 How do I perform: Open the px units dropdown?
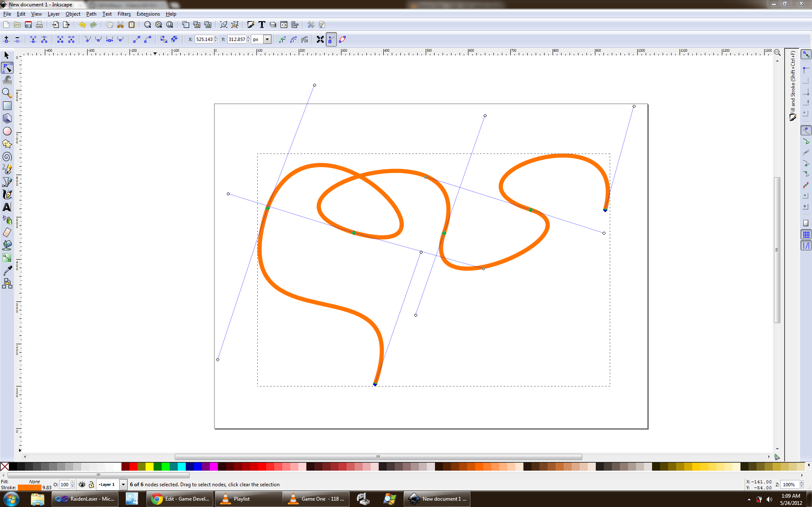coord(267,39)
